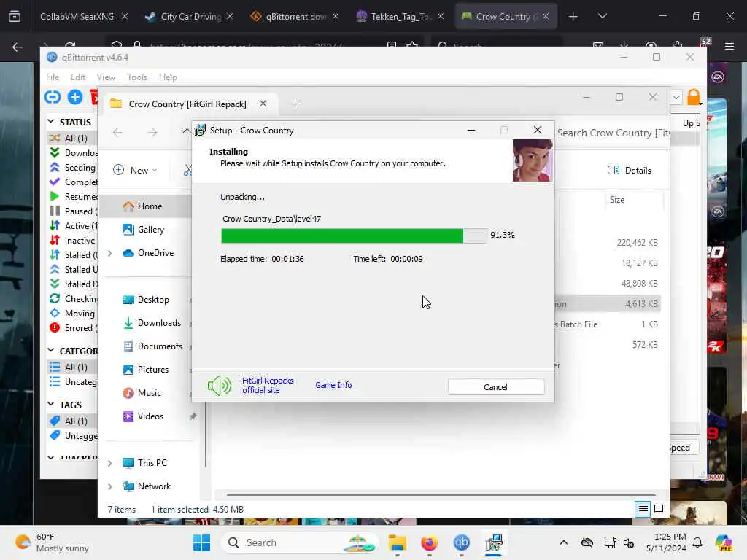Go forward in File Explorer
The height and width of the screenshot is (560, 747).
tap(152, 133)
